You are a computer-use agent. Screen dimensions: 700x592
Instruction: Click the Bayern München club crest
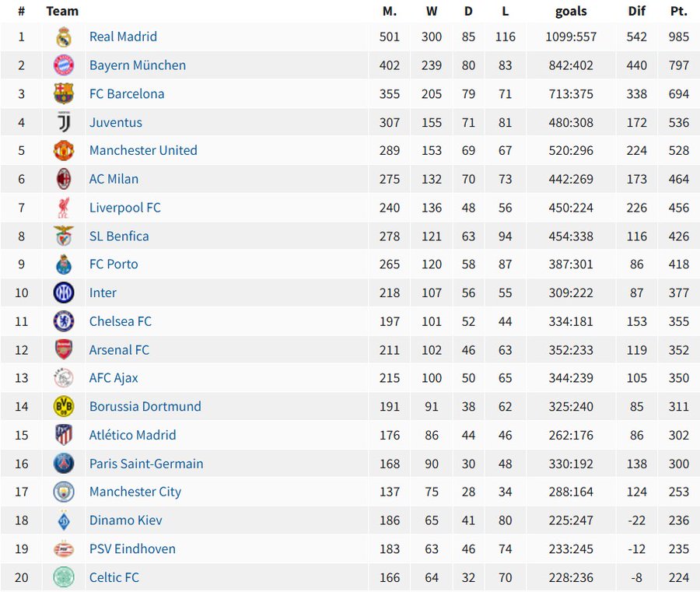tap(64, 65)
